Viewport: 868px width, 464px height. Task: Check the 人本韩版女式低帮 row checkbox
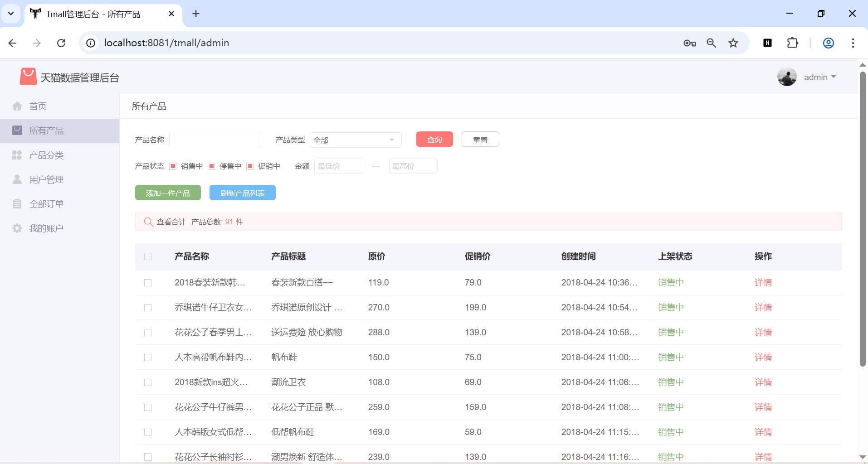[x=148, y=432]
